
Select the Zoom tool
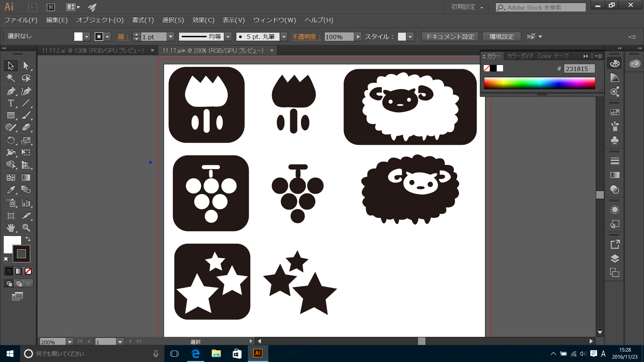coord(26,228)
